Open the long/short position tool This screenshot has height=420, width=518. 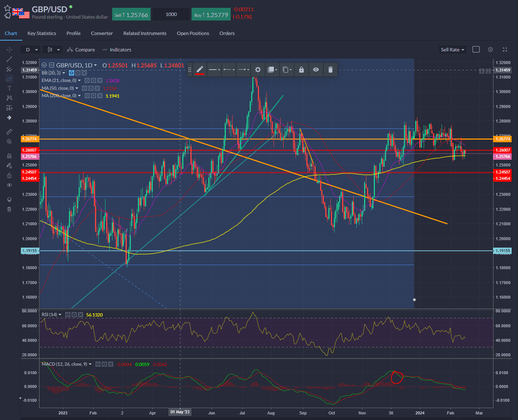point(9,108)
